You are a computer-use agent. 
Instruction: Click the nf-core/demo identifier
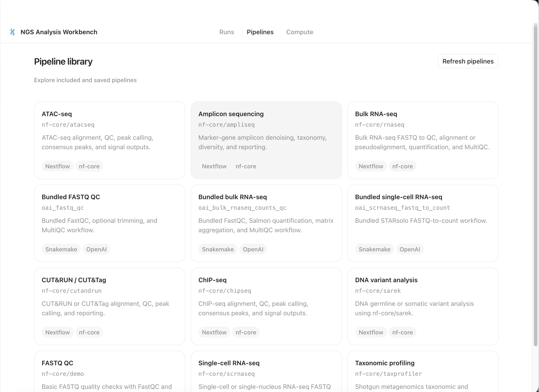(63, 374)
